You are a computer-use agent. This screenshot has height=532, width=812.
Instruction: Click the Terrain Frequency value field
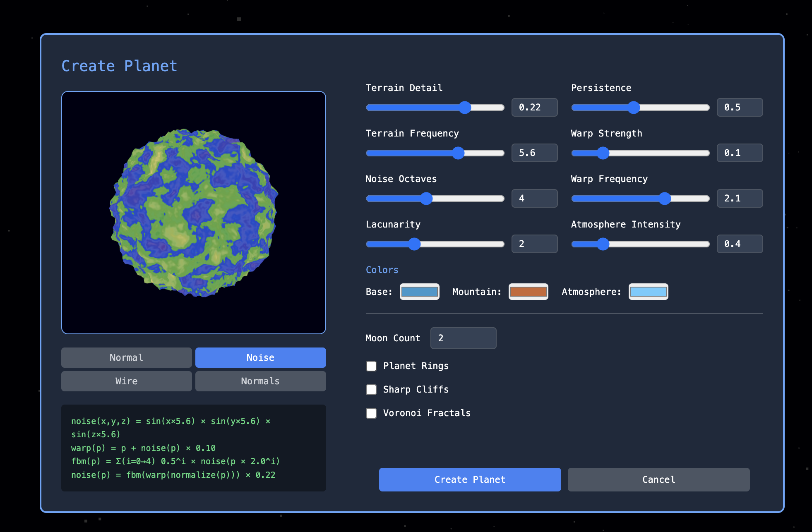(534, 153)
